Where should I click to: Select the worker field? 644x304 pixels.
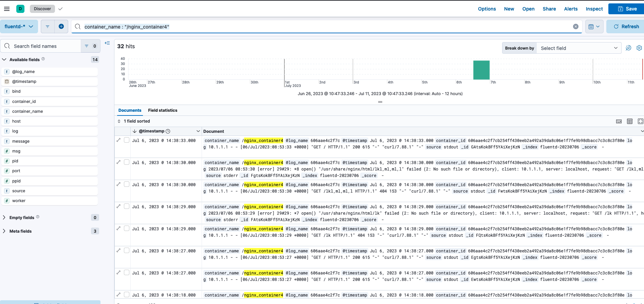50,201
